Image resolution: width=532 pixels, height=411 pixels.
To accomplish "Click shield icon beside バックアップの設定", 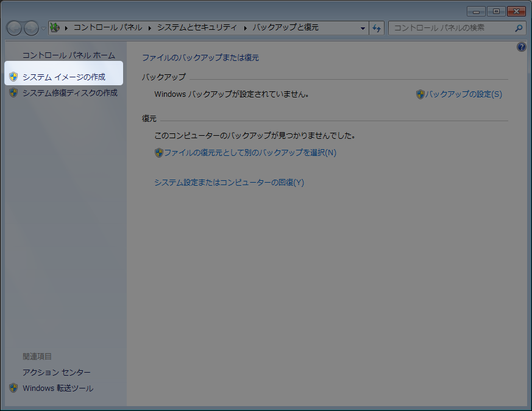I will (x=420, y=94).
